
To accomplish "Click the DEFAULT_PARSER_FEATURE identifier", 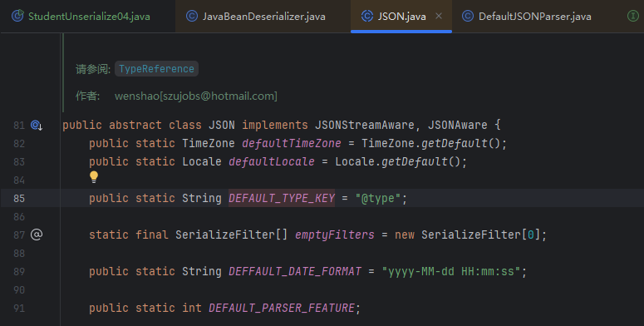I will [x=282, y=308].
